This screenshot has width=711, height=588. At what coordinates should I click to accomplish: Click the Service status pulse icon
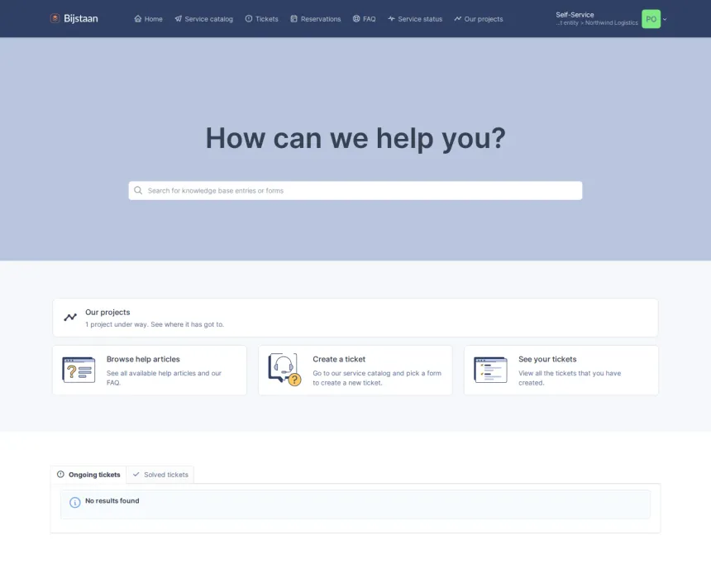tap(391, 18)
